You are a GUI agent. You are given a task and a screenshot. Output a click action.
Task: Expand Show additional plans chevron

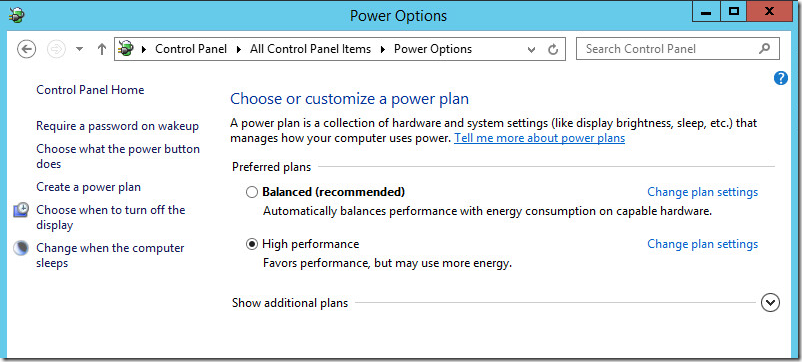click(770, 303)
